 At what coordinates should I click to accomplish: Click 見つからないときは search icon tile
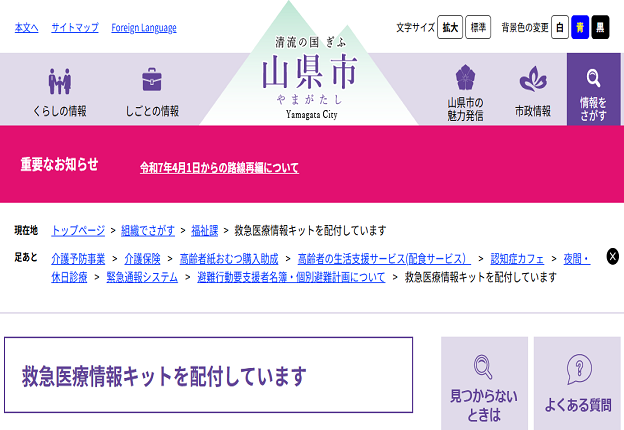484,383
